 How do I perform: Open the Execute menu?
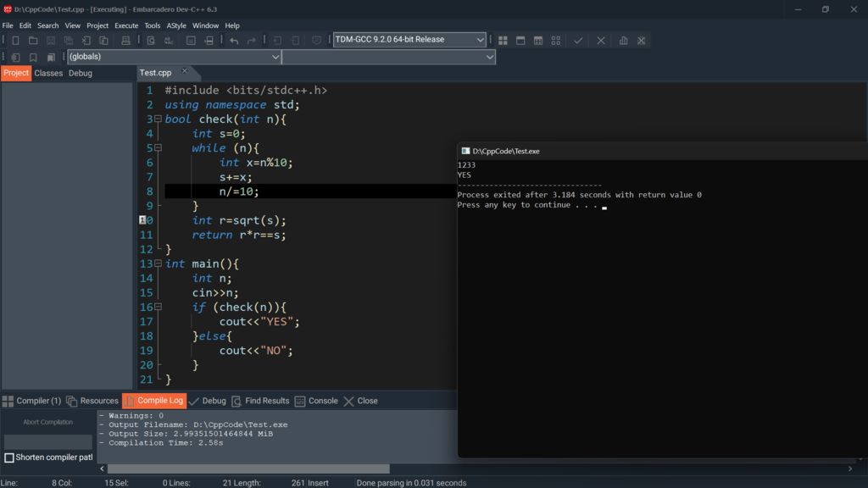(126, 25)
